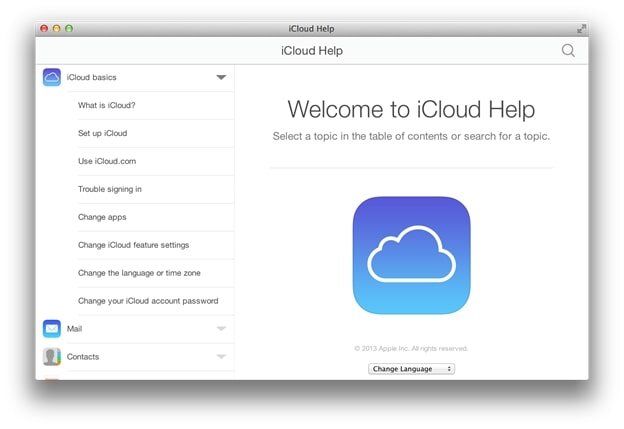The image size is (624, 429).
Task: Click the iCloud basics cloud icon
Action: click(x=52, y=77)
